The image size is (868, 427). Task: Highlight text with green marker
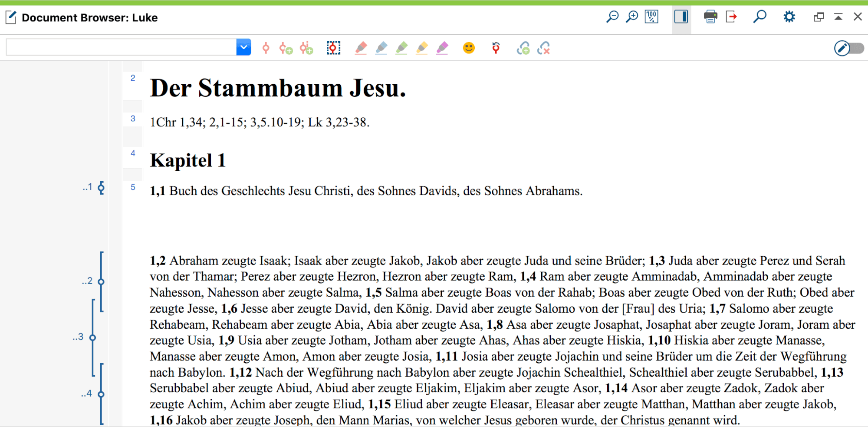coord(401,48)
